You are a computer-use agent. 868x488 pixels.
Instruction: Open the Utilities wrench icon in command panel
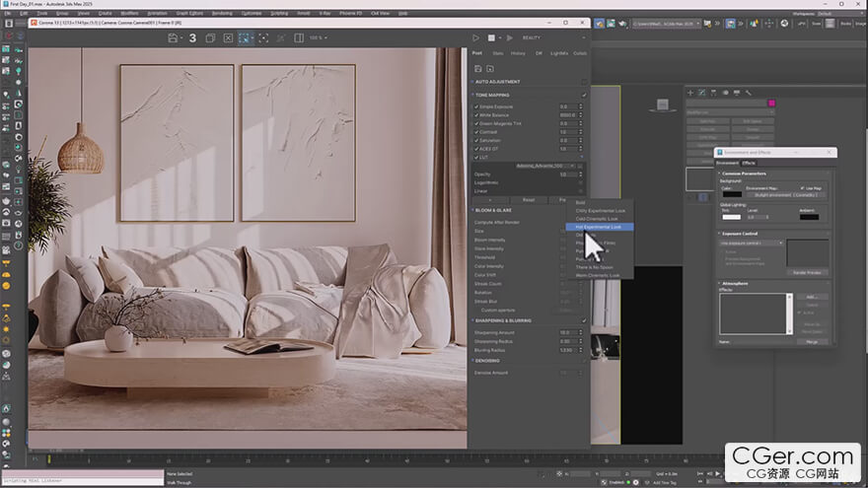coord(749,92)
